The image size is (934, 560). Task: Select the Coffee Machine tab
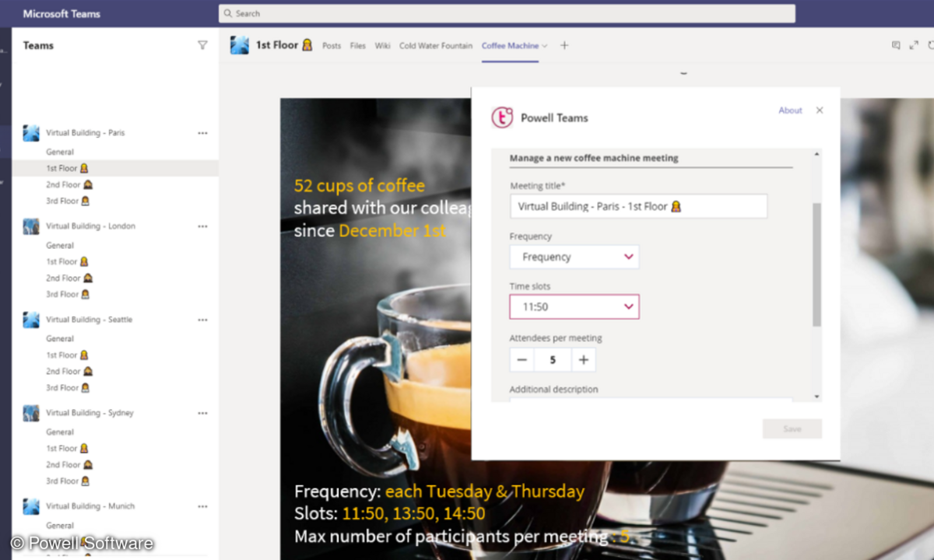tap(510, 46)
